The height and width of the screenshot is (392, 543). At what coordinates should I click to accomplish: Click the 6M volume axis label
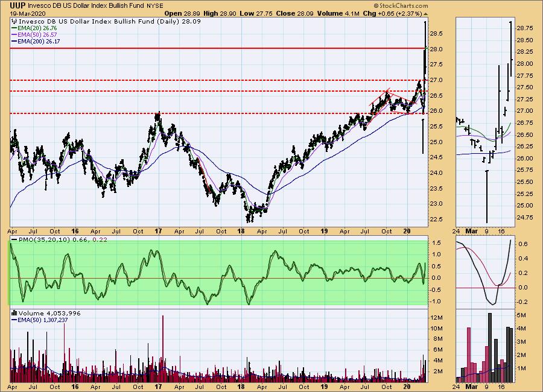click(438, 350)
